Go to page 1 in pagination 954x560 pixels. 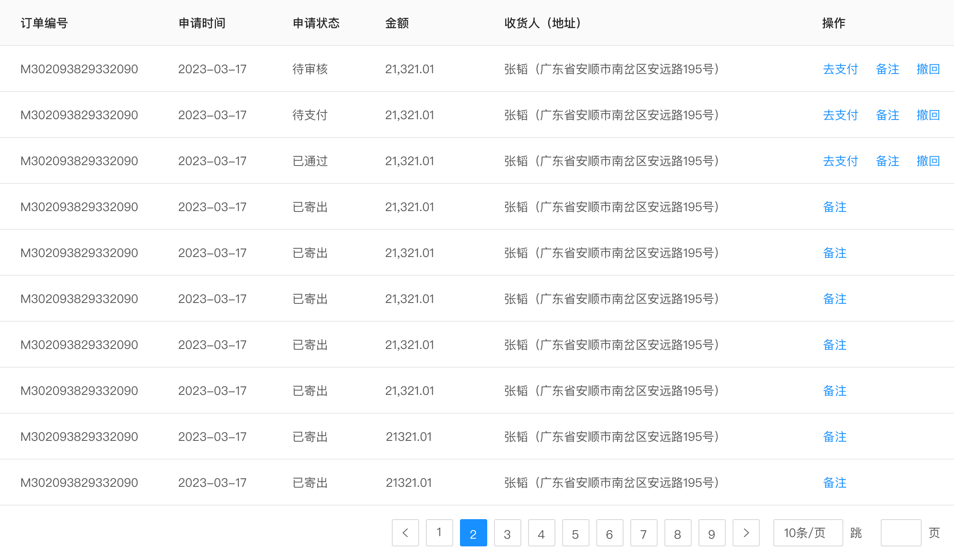439,533
